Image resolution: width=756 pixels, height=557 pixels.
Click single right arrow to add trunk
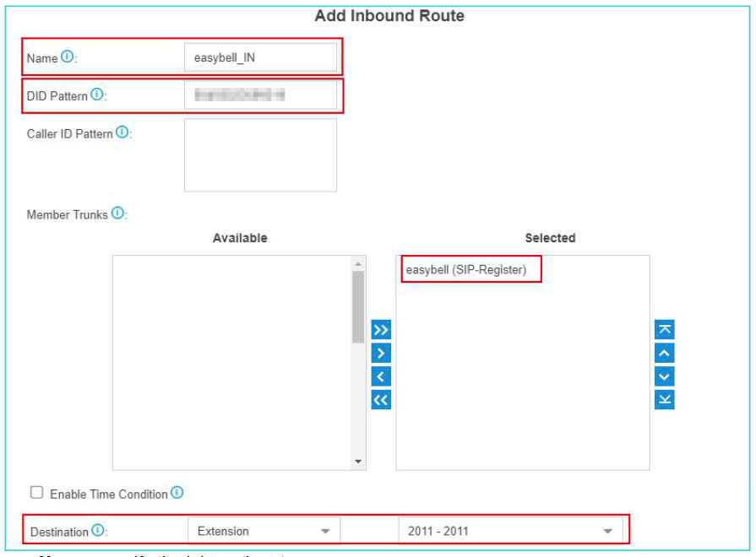pos(381,353)
